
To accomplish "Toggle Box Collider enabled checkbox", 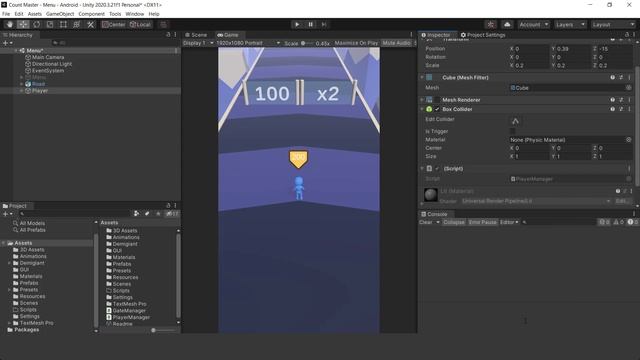I will click(437, 109).
